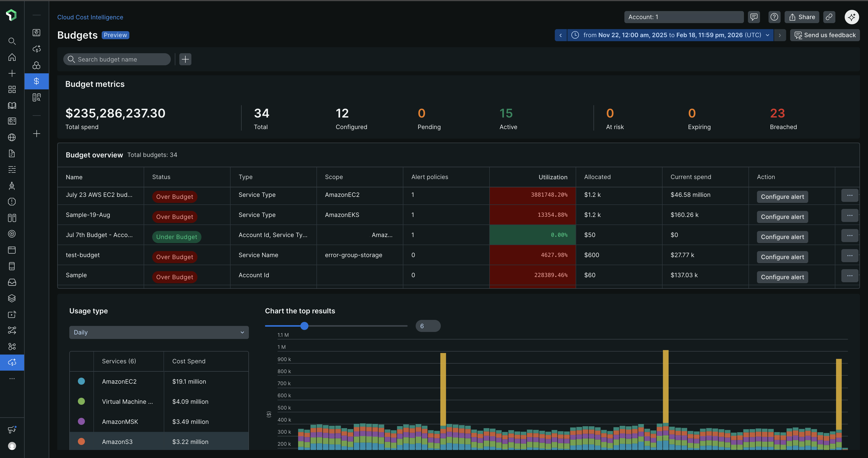868x458 pixels.
Task: Open the Account: 1 selector in the header
Action: [683, 17]
